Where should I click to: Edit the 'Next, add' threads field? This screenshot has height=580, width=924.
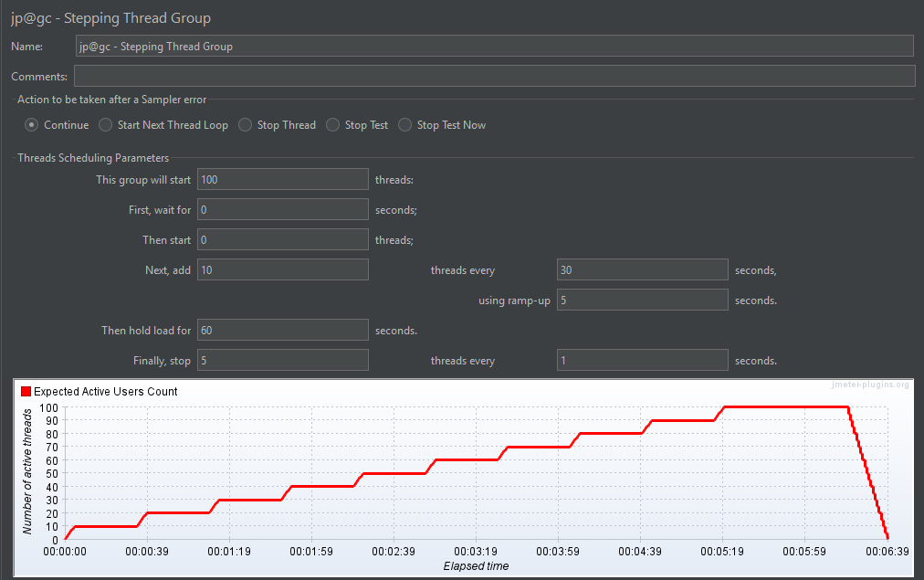coord(283,269)
